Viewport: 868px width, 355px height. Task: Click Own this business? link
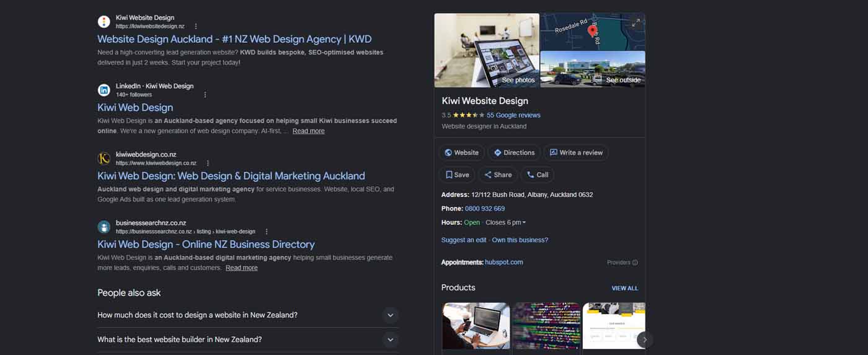coord(520,240)
